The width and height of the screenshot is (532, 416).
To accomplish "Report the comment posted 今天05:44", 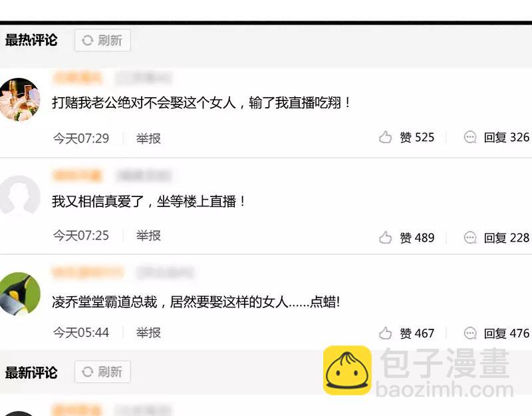I will pos(148,332).
